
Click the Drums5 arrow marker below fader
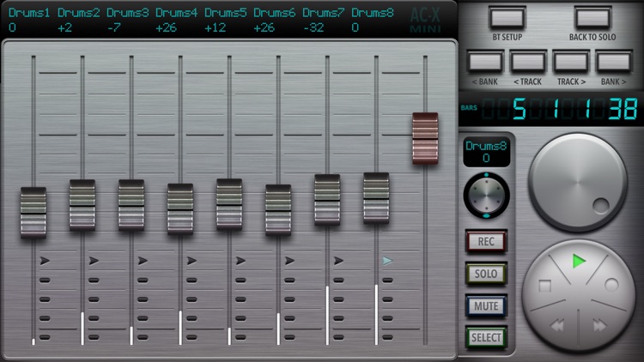tap(240, 261)
